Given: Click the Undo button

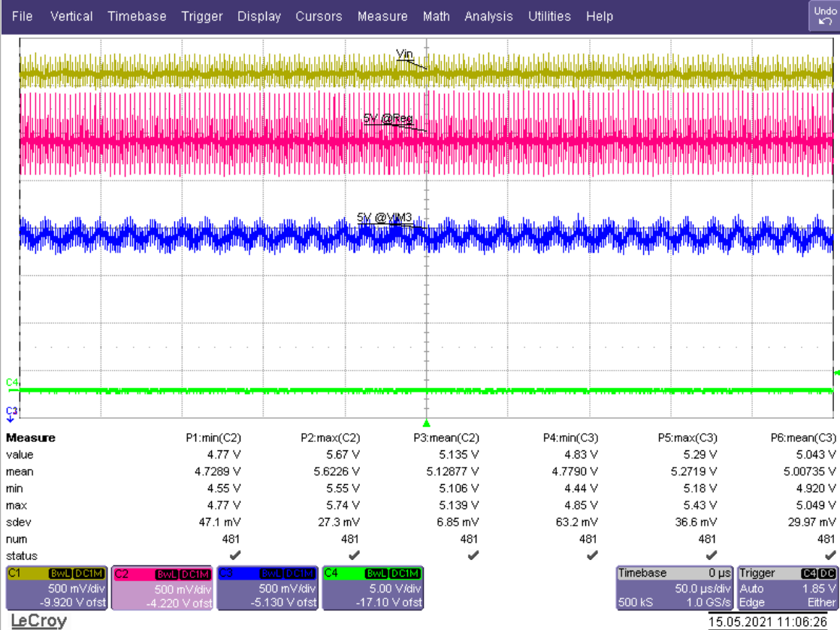Looking at the screenshot, I should (x=824, y=16).
